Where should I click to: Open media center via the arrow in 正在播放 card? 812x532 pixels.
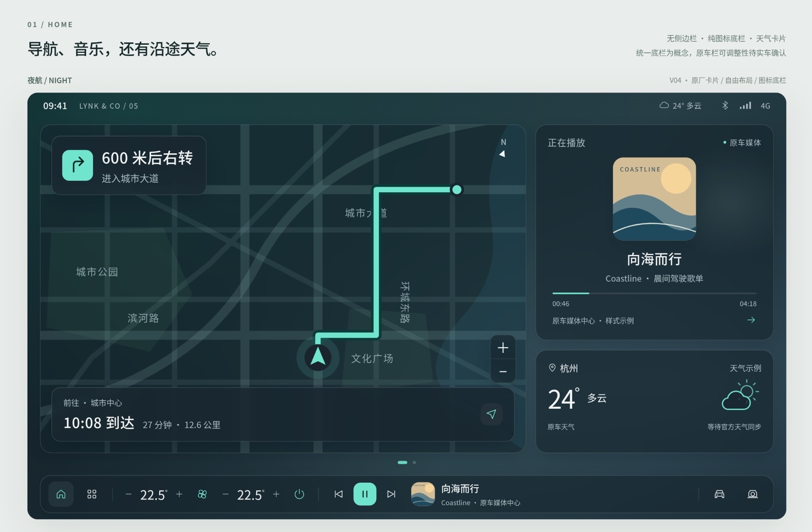[x=751, y=320]
